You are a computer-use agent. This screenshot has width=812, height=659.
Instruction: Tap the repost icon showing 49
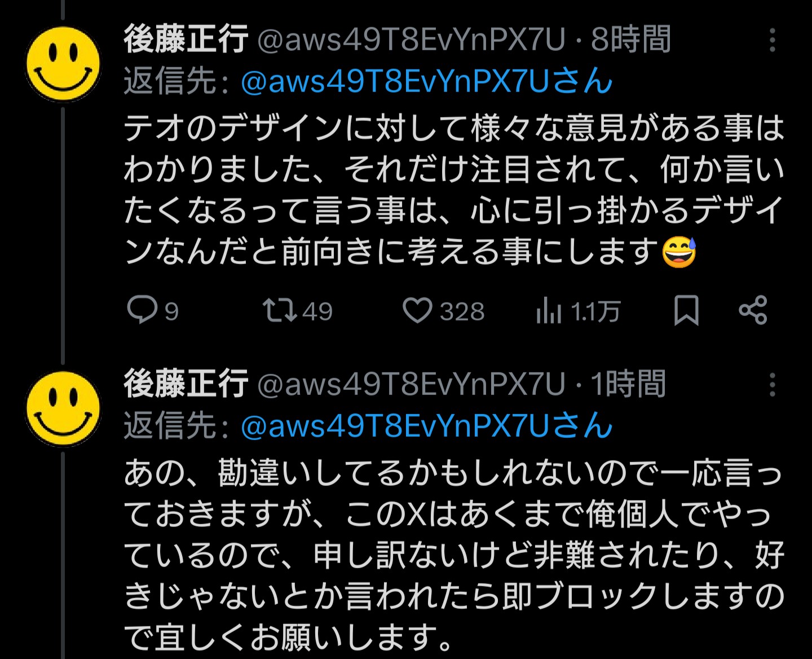pos(280,310)
